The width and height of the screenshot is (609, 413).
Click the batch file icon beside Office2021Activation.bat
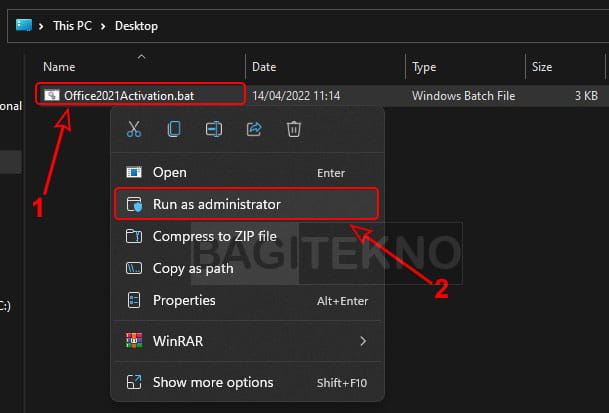point(51,95)
